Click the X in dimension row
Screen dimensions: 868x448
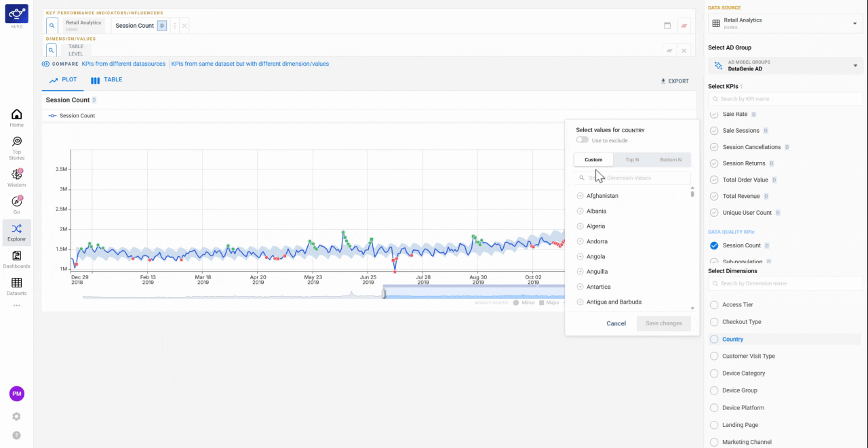tap(684, 51)
